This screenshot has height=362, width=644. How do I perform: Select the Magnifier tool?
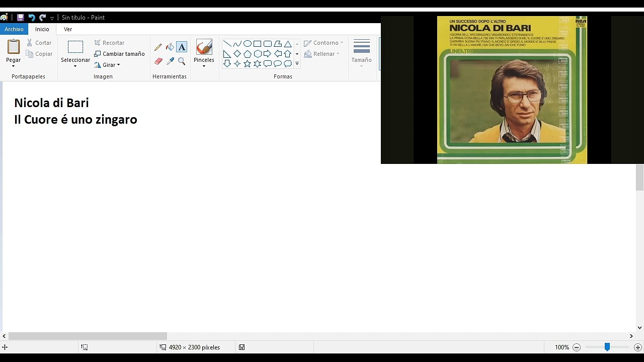click(x=182, y=61)
